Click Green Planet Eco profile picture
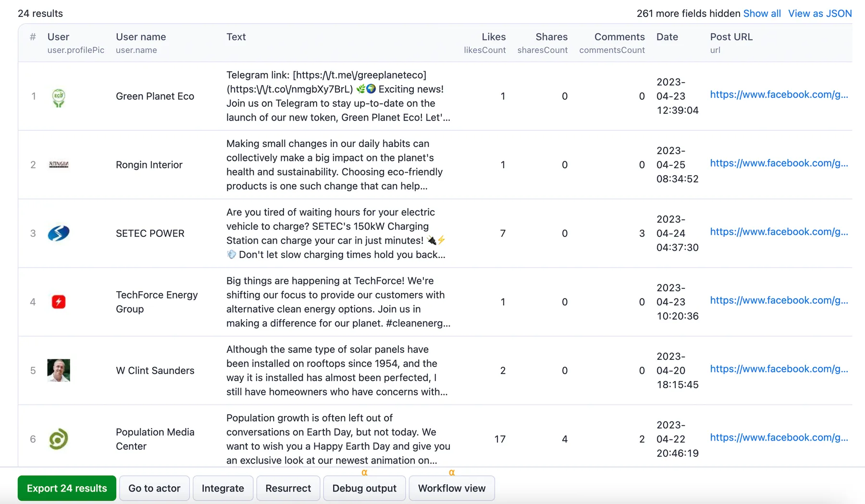 (59, 98)
